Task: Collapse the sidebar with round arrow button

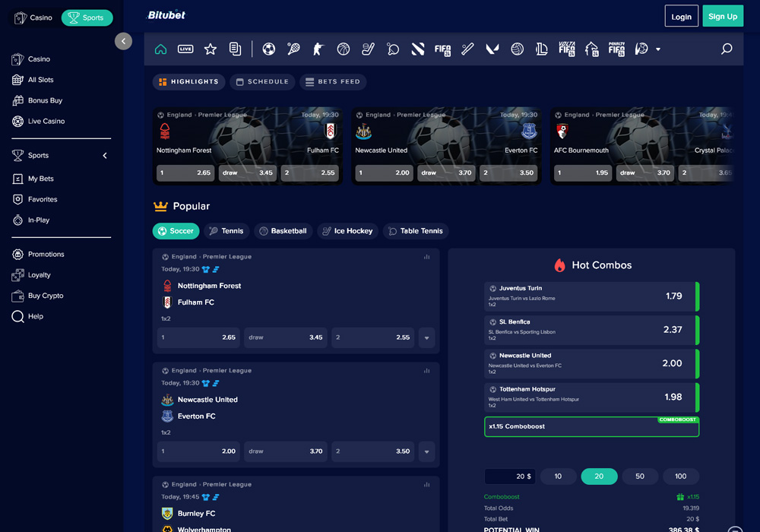Action: [x=123, y=41]
